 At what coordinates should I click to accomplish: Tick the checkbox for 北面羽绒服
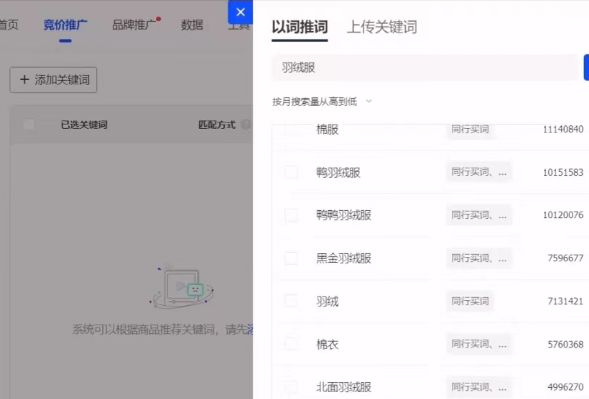[x=291, y=387]
